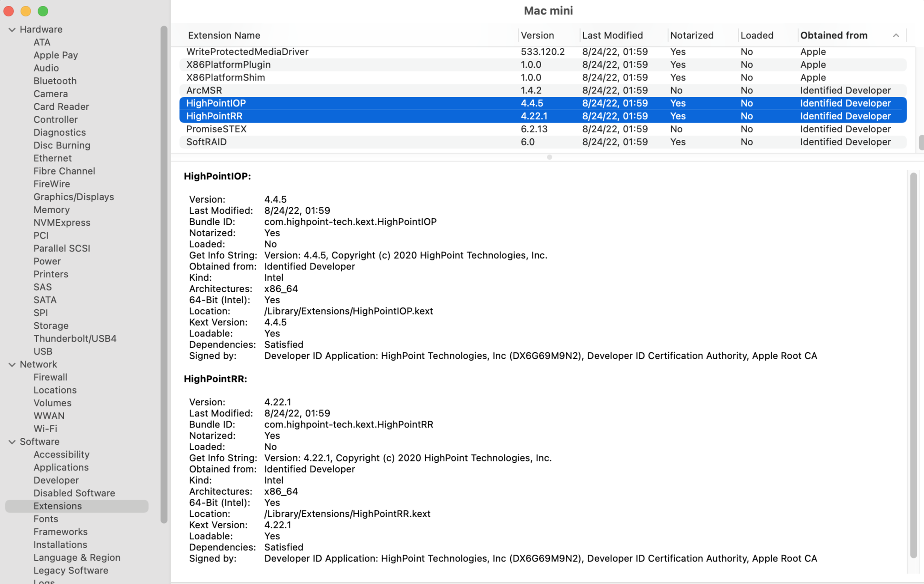Select the WriteProtectedMediaDriver extension row
924x584 pixels.
click(543, 52)
